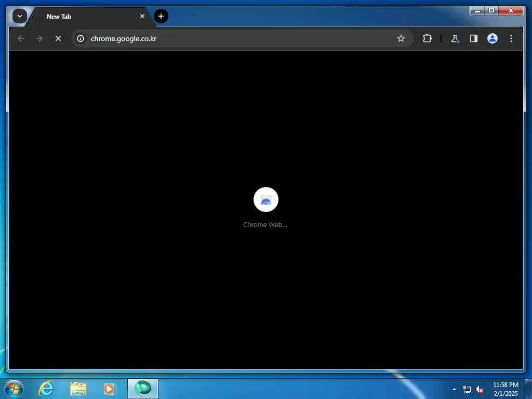
Task: Open a new tab with the plus button
Action: 161,16
